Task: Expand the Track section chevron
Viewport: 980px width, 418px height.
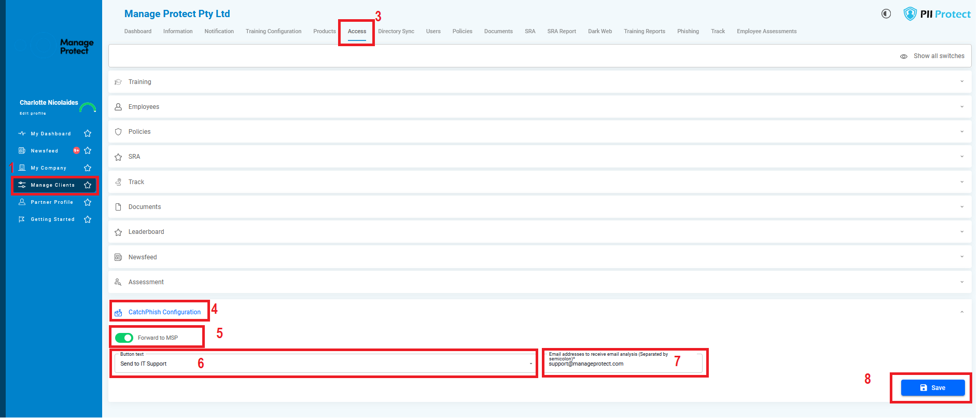Action: 962,182
